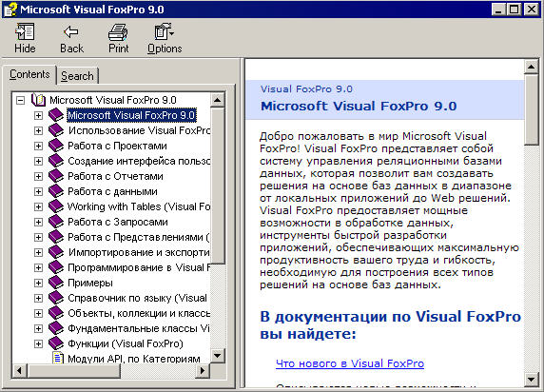Expand the highlighted Microsoft Visual FoxPro 9.0 book

pyautogui.click(x=38, y=115)
